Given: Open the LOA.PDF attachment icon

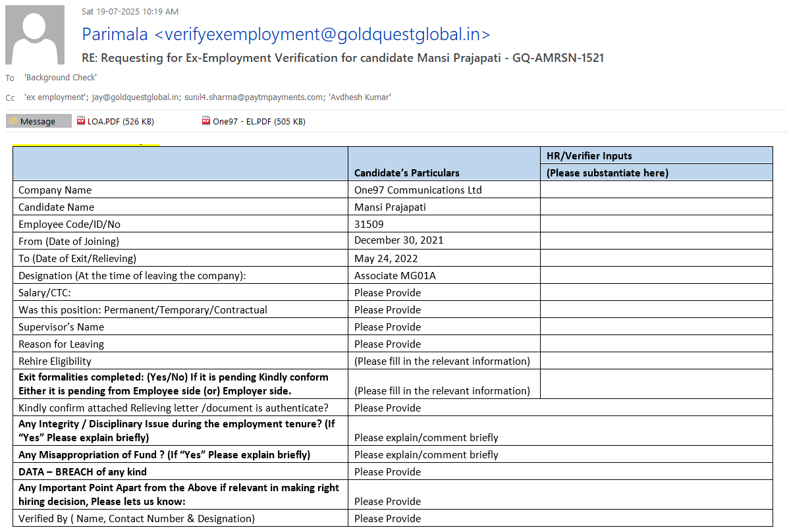Looking at the screenshot, I should click(82, 121).
